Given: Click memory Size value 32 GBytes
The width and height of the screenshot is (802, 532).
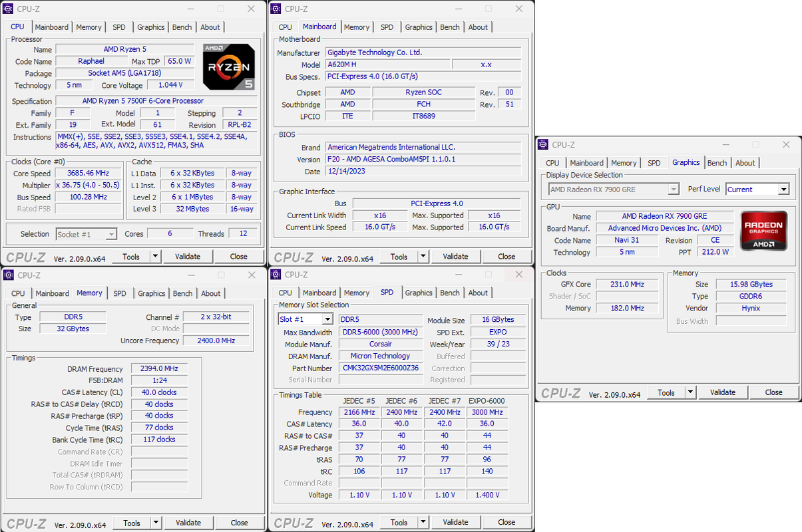Looking at the screenshot, I should click(73, 329).
